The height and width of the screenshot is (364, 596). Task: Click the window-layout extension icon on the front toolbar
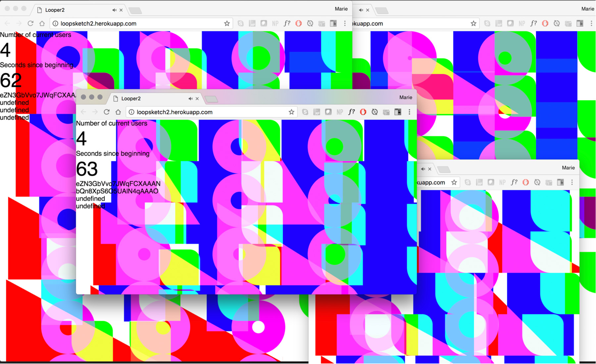(398, 112)
